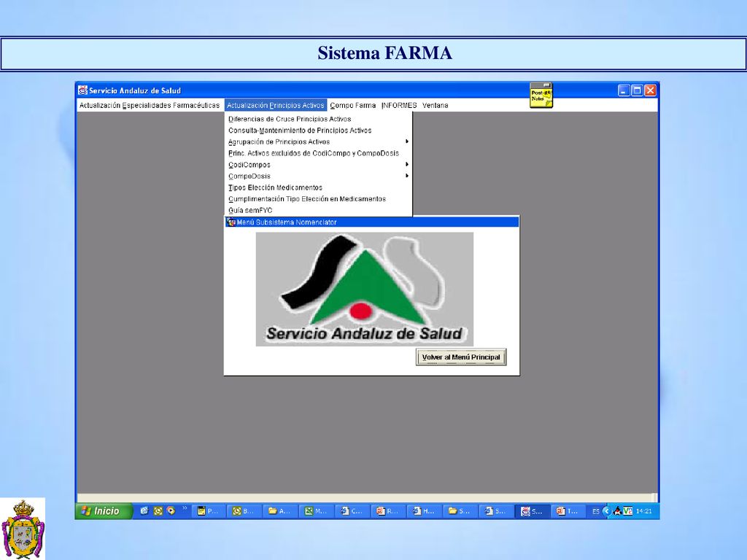Switch to folder taskbar window labeled S...
Screen dimensions: 747x560
pyautogui.click(x=460, y=511)
